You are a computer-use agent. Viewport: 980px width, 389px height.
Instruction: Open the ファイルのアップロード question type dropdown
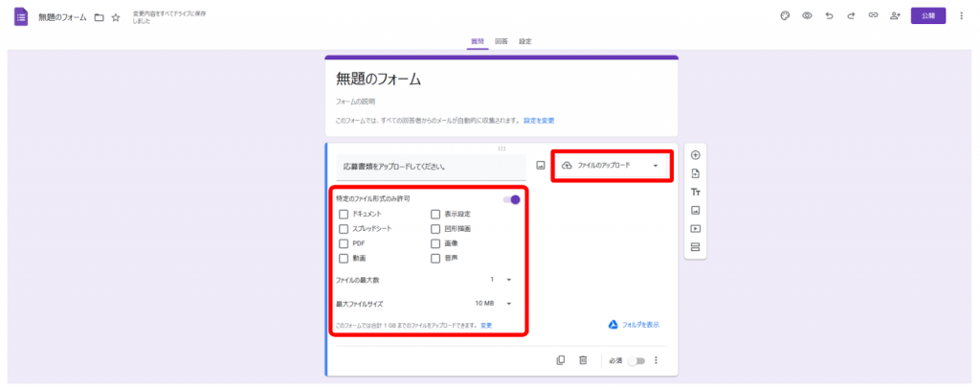pyautogui.click(x=611, y=166)
